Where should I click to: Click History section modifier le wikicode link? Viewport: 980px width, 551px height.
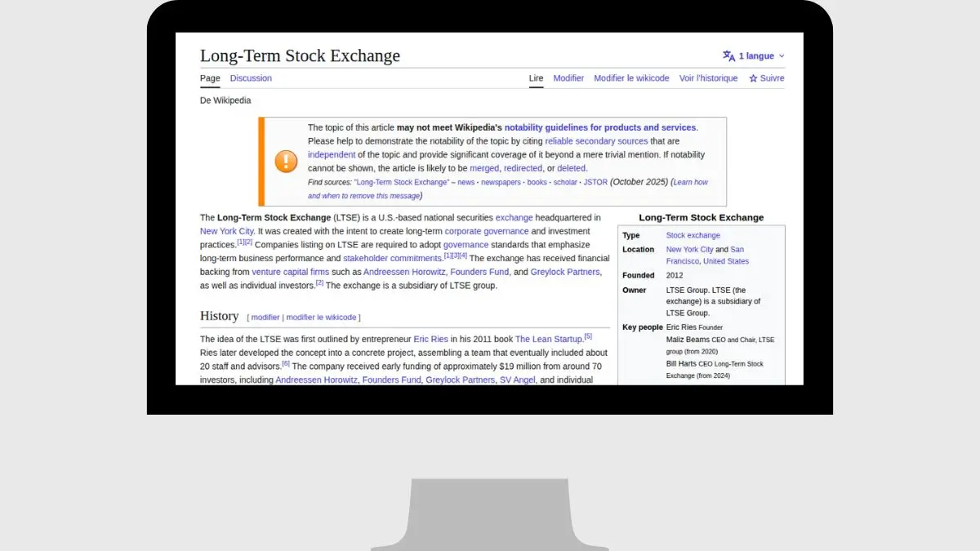321,318
